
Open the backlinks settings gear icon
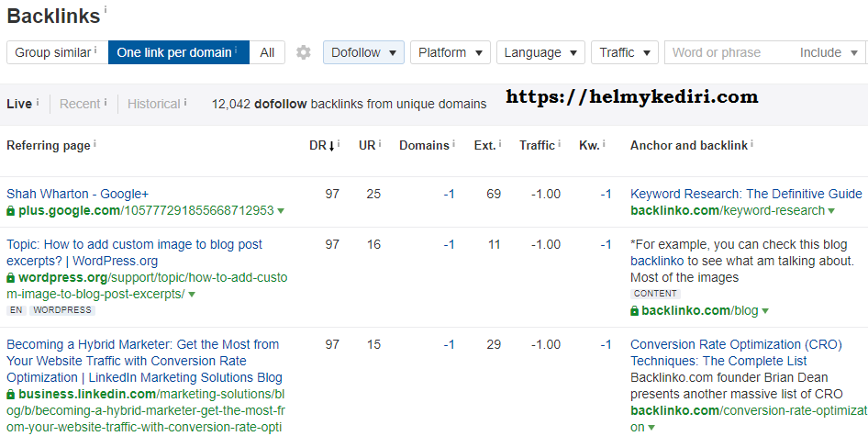[304, 52]
